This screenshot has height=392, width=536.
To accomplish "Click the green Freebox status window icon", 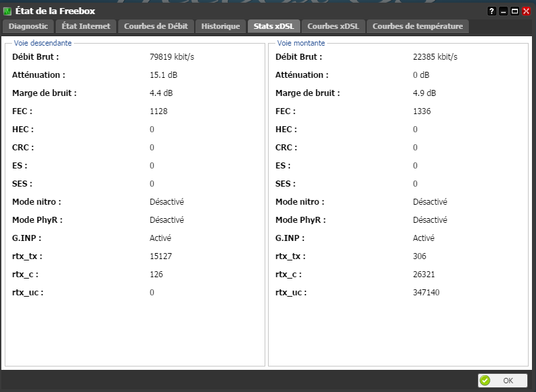I will tap(7, 11).
